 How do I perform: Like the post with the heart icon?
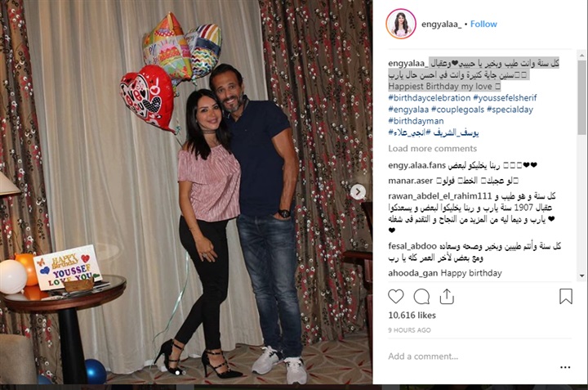(x=395, y=296)
